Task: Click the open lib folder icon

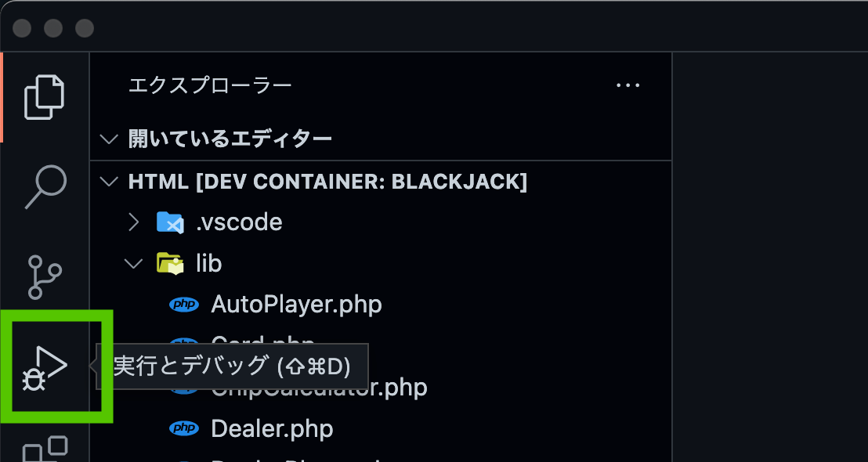Action: coord(170,262)
